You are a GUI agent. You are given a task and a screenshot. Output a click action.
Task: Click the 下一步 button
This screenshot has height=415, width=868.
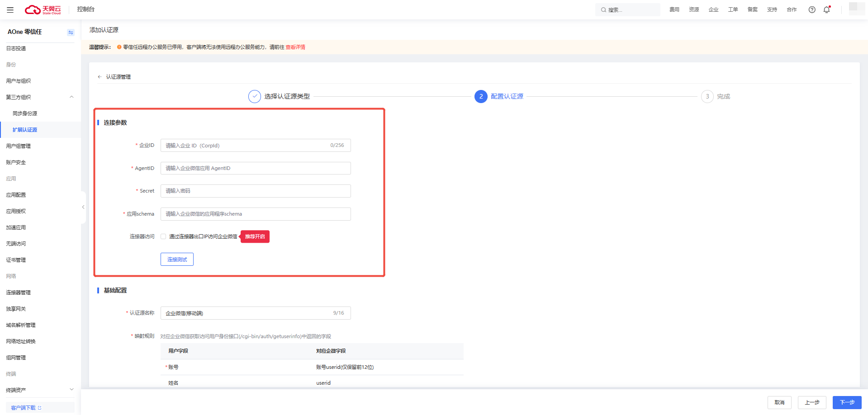click(x=847, y=402)
